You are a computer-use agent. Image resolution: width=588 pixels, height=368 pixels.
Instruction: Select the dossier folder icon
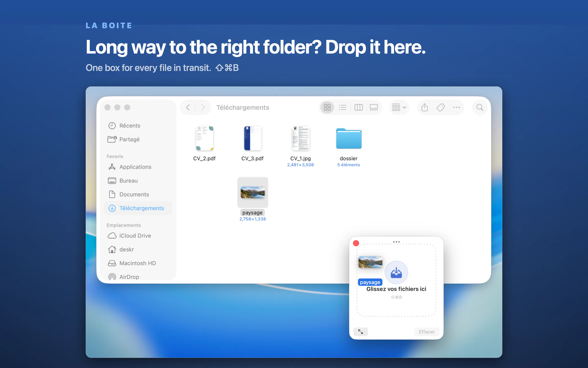349,138
